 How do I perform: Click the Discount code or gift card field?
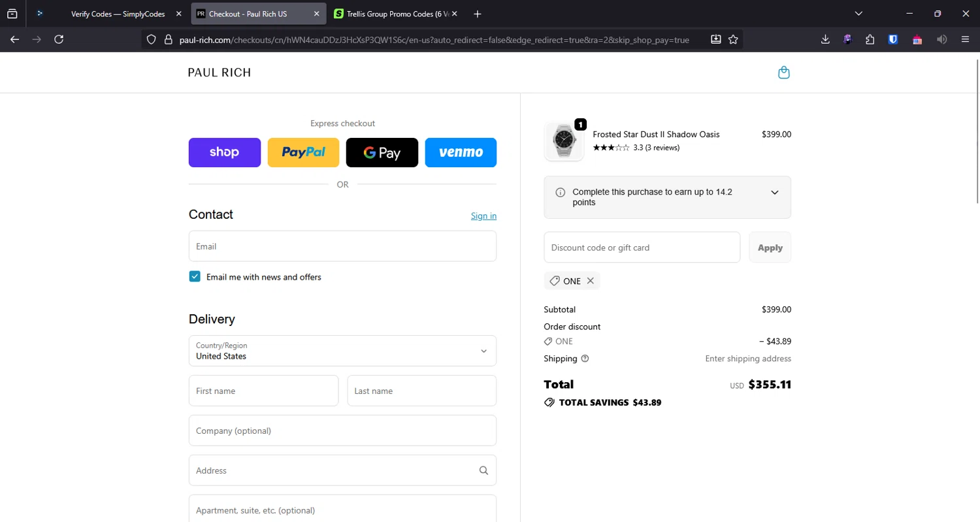pyautogui.click(x=642, y=248)
